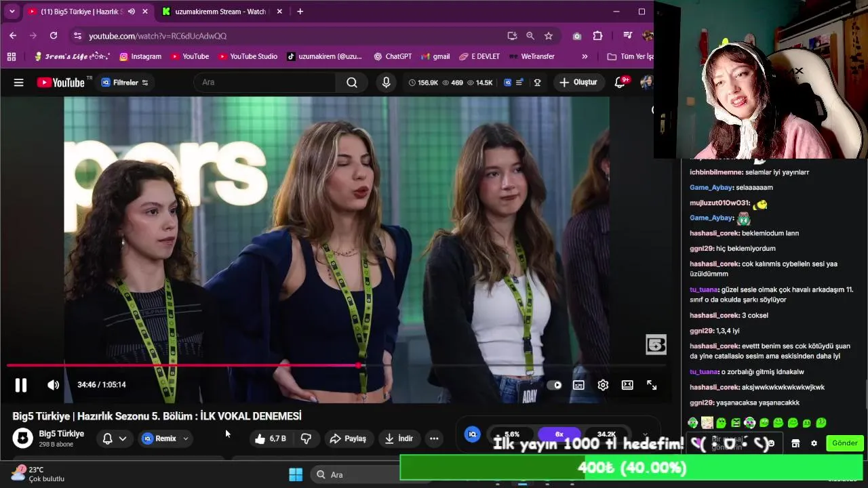
Task: Open E DEVLET bookmark
Action: (479, 56)
